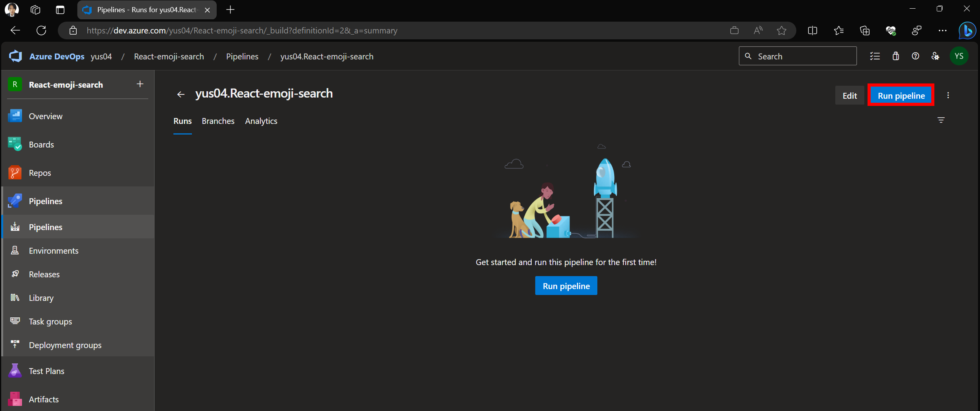Switch to the Analytics tab
The width and height of the screenshot is (980, 411).
[261, 121]
